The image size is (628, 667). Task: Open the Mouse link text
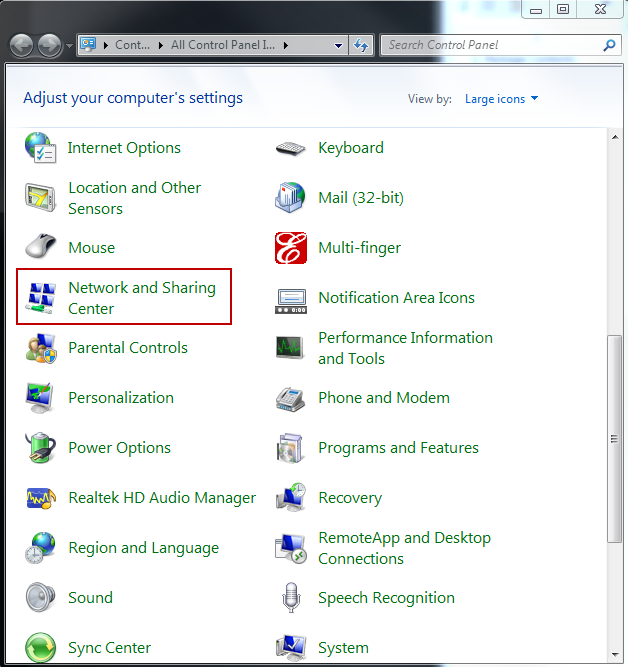(91, 248)
